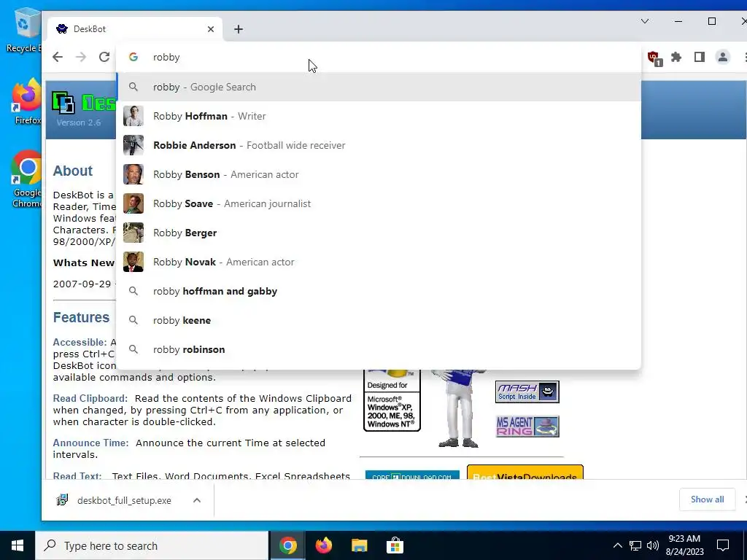Screen dimensions: 747x560
Task: Reload the page with refresh icon
Action: click(x=104, y=57)
